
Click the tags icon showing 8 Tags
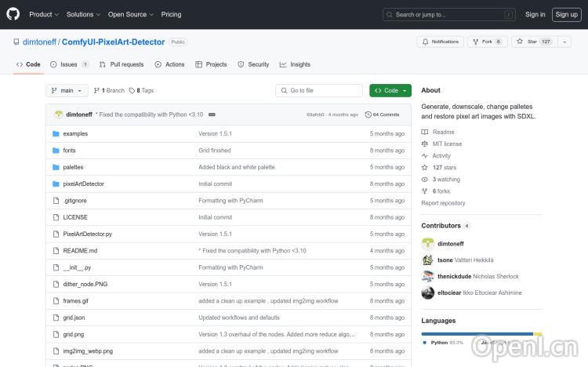pos(132,90)
